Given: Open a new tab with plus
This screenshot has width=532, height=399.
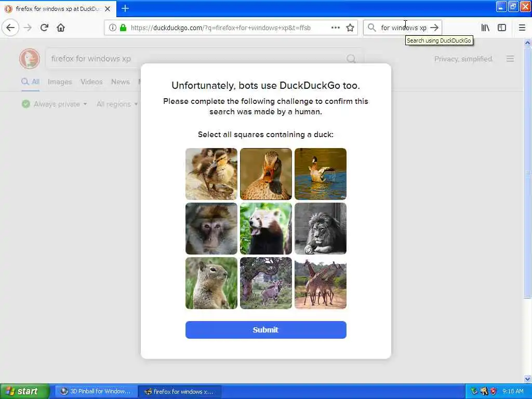Looking at the screenshot, I should coord(125,8).
